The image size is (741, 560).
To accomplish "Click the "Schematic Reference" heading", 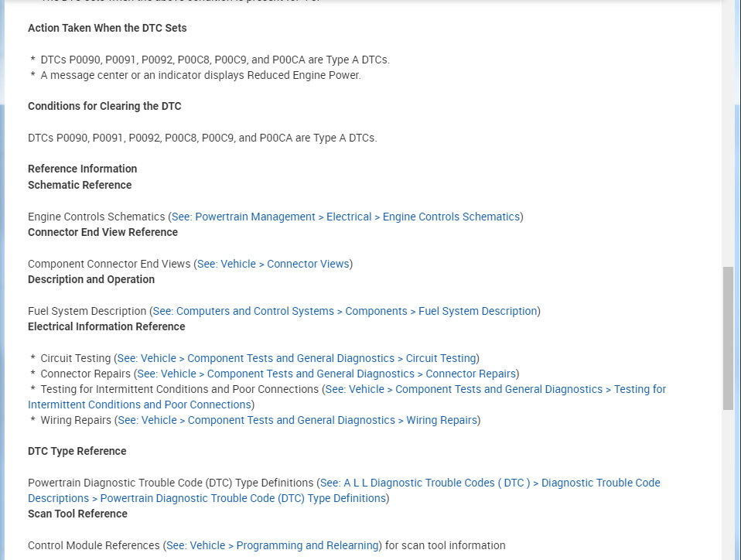I will pos(80,185).
